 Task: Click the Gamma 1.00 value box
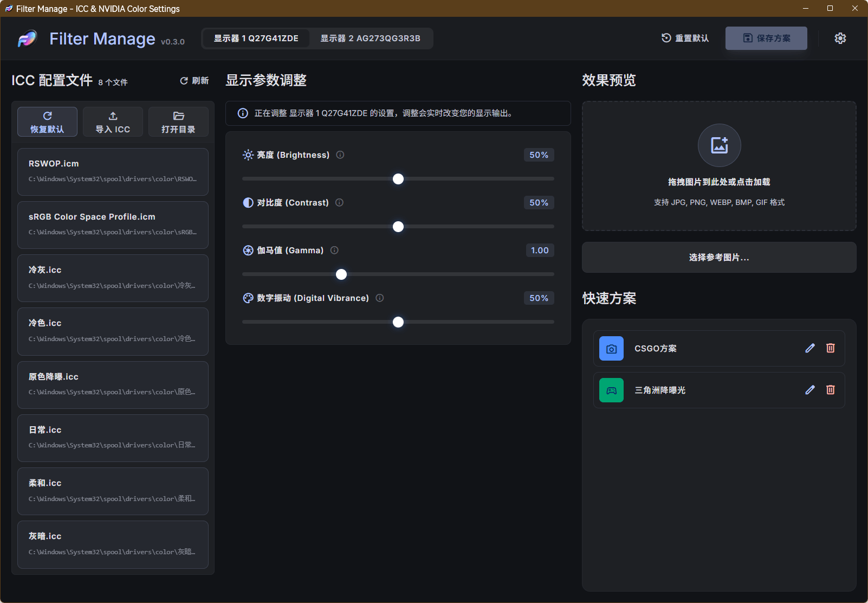click(540, 250)
